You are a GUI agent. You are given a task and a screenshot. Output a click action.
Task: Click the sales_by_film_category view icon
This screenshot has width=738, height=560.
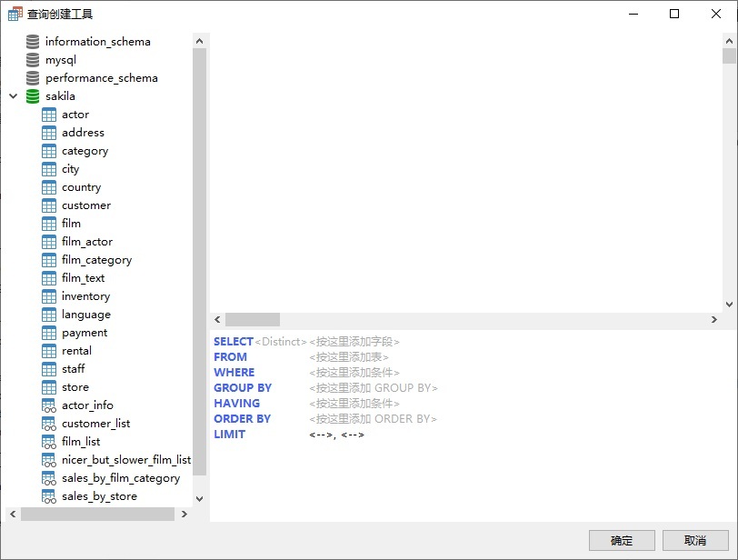click(x=49, y=478)
